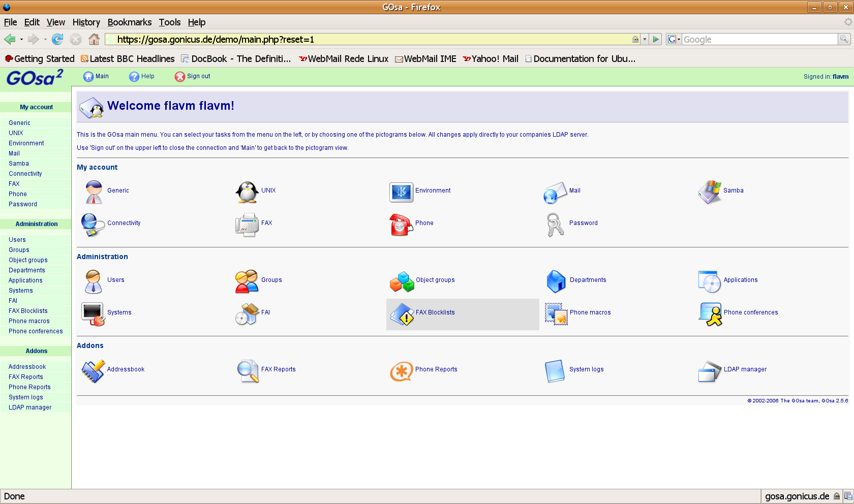This screenshot has height=504, width=854.
Task: Open the Groups administration pictogram
Action: point(247,281)
